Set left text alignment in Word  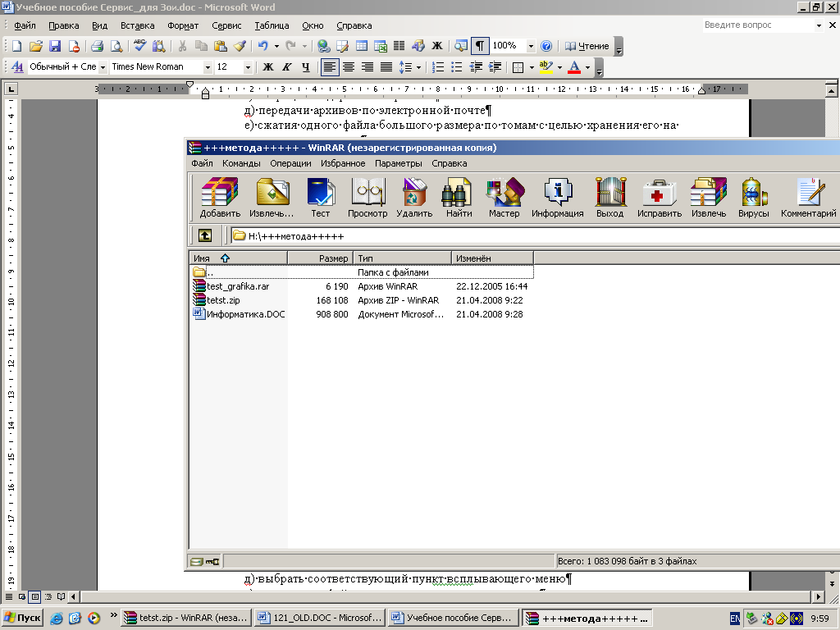(330, 67)
